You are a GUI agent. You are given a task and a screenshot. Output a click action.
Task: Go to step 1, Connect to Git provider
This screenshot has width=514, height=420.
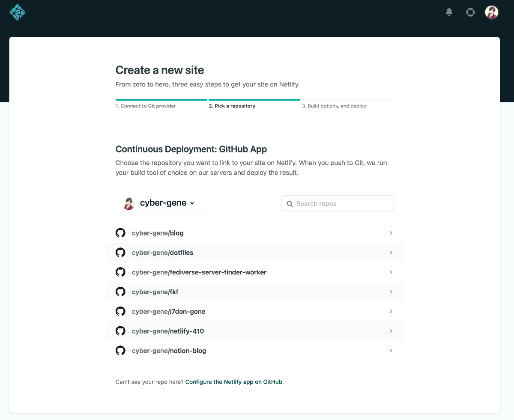coord(145,106)
